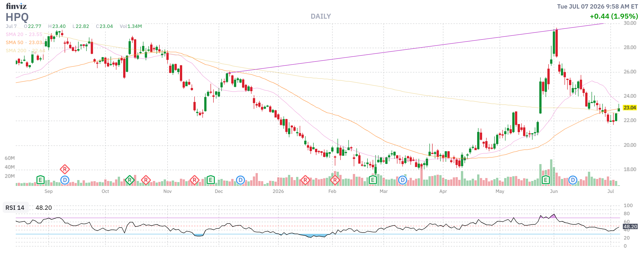The height and width of the screenshot is (253, 644).
Task: Click the red R marker above September dividend
Action: tap(65, 169)
